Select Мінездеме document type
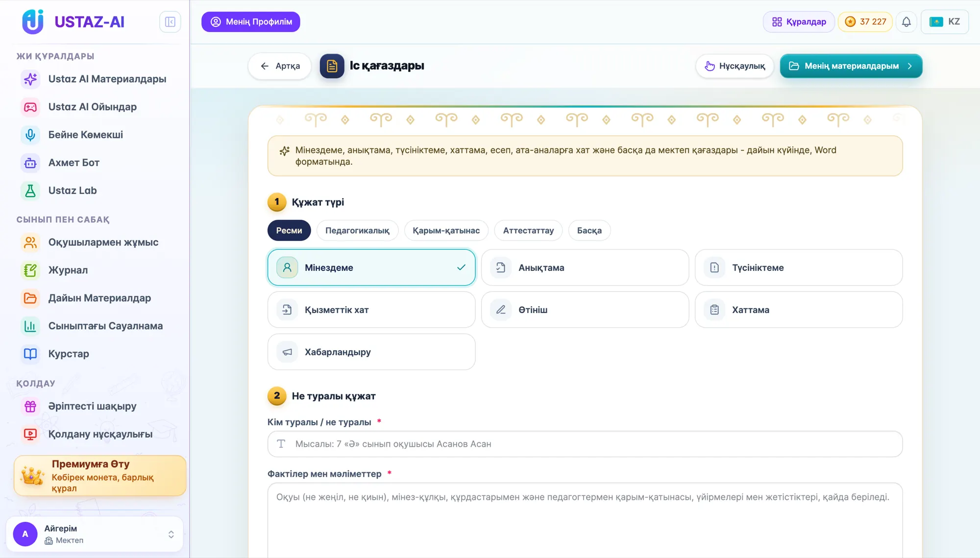The height and width of the screenshot is (558, 980). [x=371, y=267]
